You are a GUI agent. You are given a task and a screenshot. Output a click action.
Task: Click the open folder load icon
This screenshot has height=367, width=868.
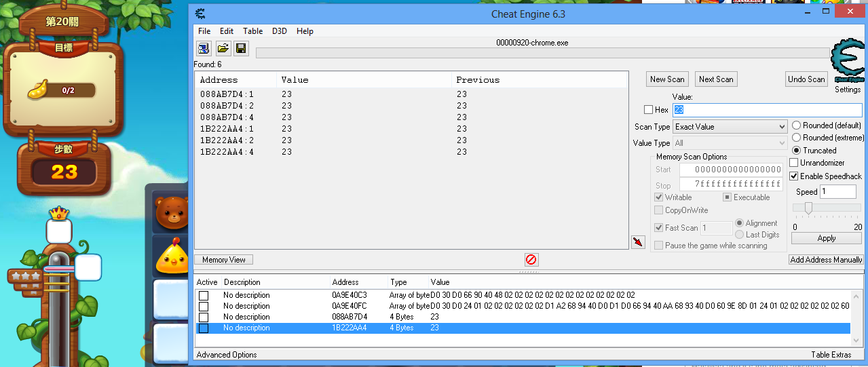click(223, 48)
